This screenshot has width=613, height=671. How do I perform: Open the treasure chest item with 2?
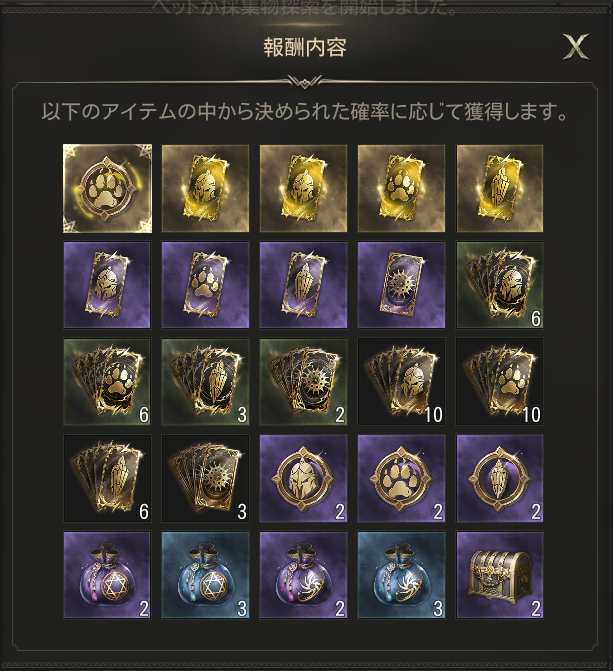(500, 575)
